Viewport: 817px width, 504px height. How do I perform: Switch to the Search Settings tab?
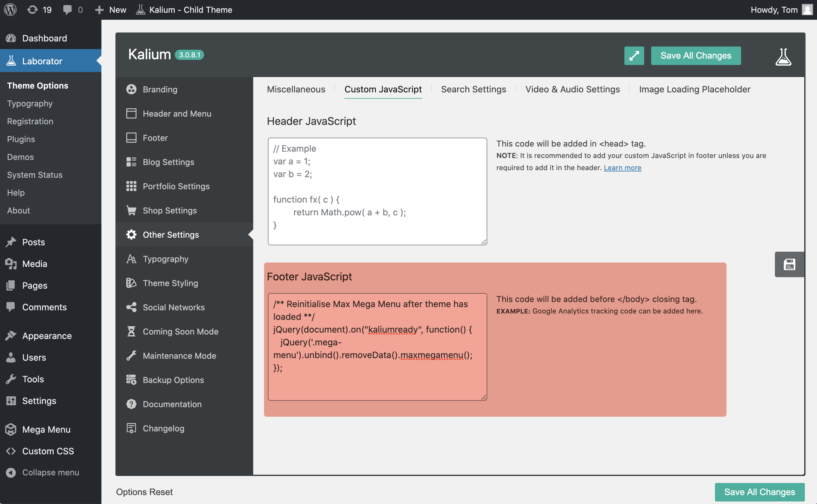click(x=473, y=89)
